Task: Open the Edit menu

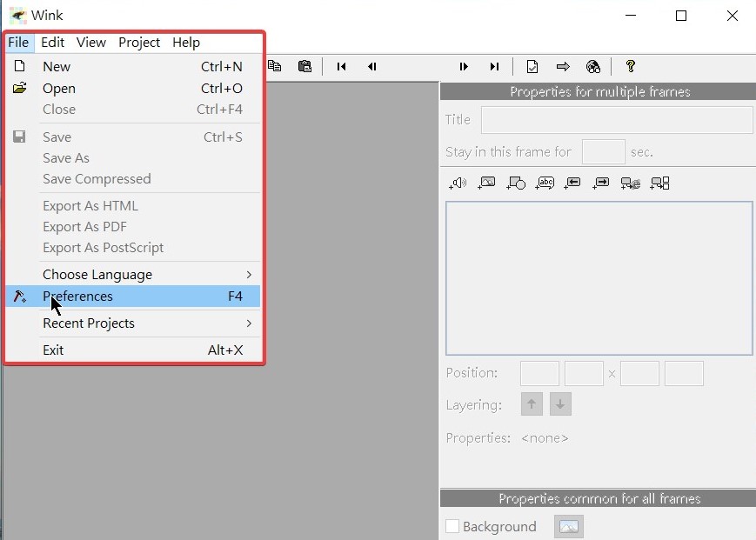Action: click(x=52, y=43)
